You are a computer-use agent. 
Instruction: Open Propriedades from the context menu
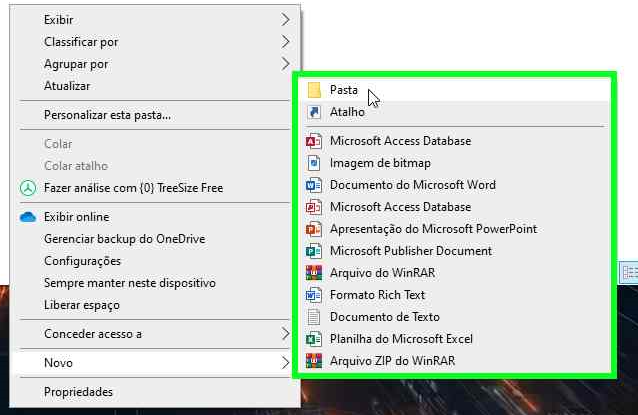[155, 392]
